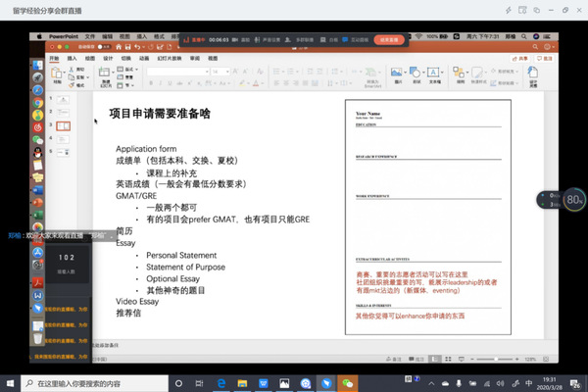This screenshot has width=588, height=392.
Task: Click the Windows taskbar search box
Action: [x=94, y=383]
